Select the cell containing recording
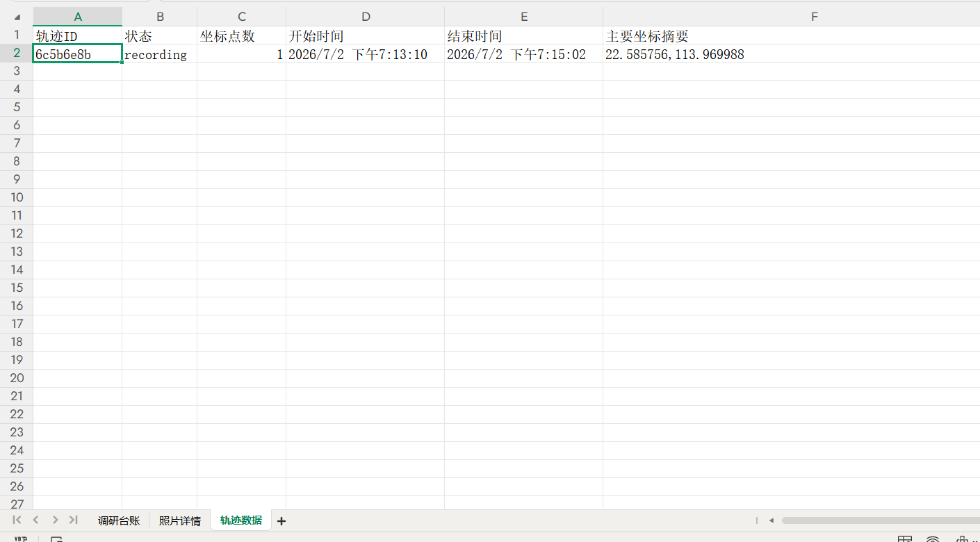 tap(160, 54)
